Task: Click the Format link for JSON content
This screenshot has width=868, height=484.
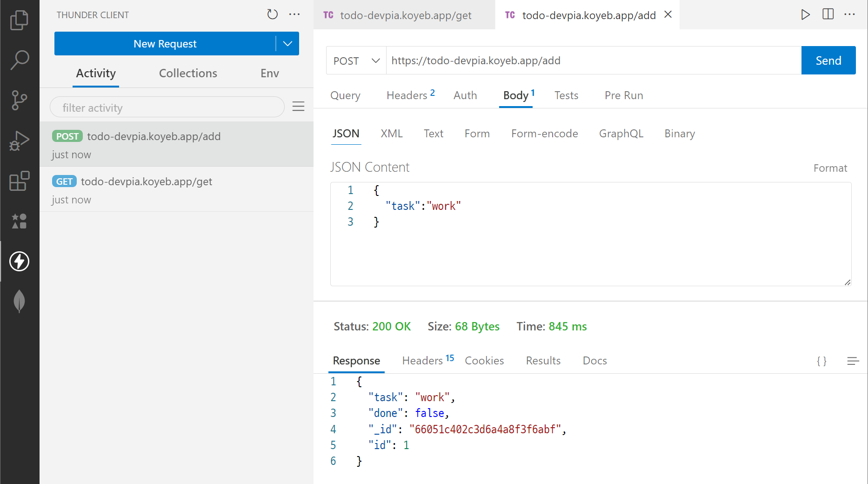Action: coord(830,168)
